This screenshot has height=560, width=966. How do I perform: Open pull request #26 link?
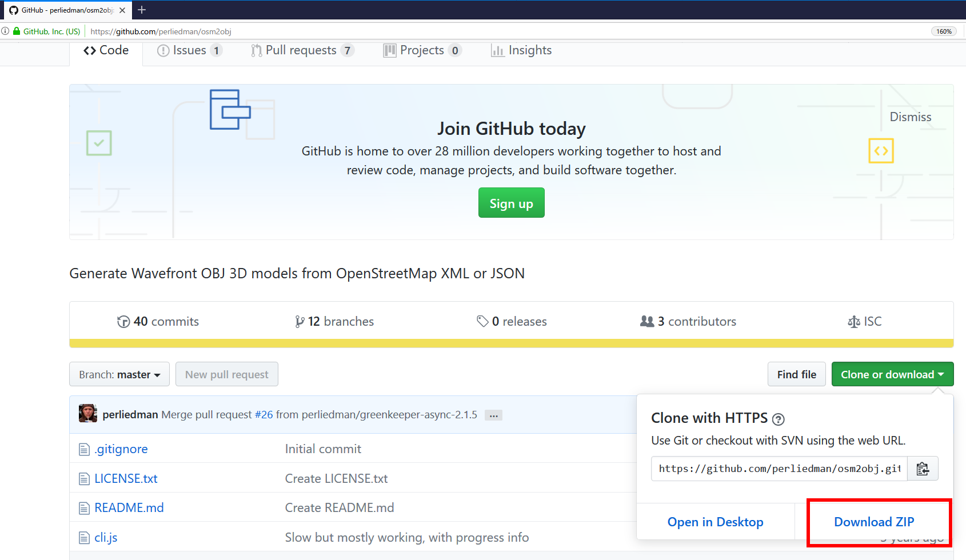(x=264, y=414)
